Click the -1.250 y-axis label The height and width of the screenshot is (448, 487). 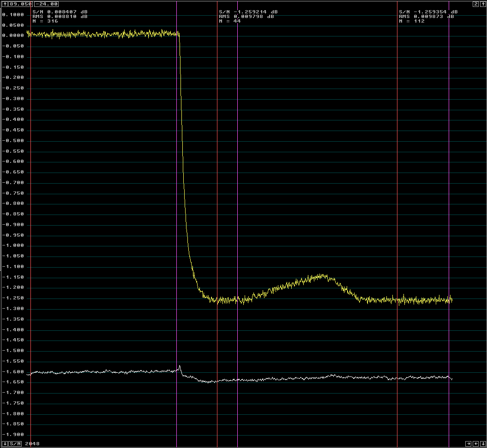point(13,298)
